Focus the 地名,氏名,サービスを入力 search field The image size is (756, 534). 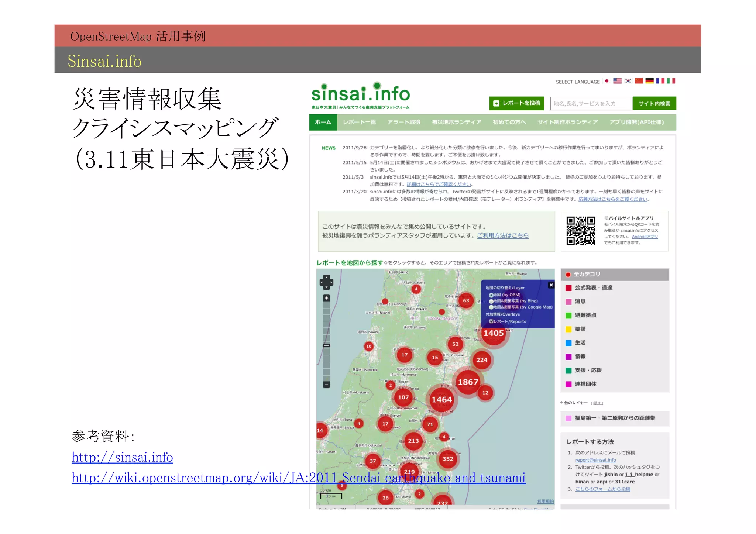coord(591,104)
